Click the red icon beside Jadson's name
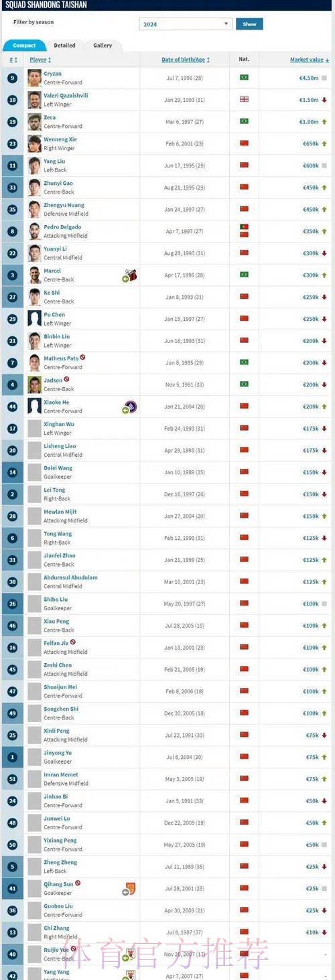 pos(66,380)
